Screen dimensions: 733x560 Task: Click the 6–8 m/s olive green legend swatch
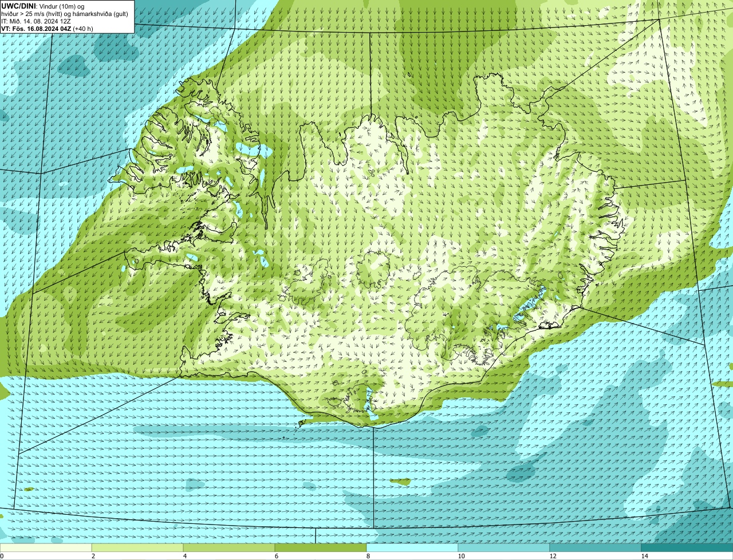click(321, 547)
